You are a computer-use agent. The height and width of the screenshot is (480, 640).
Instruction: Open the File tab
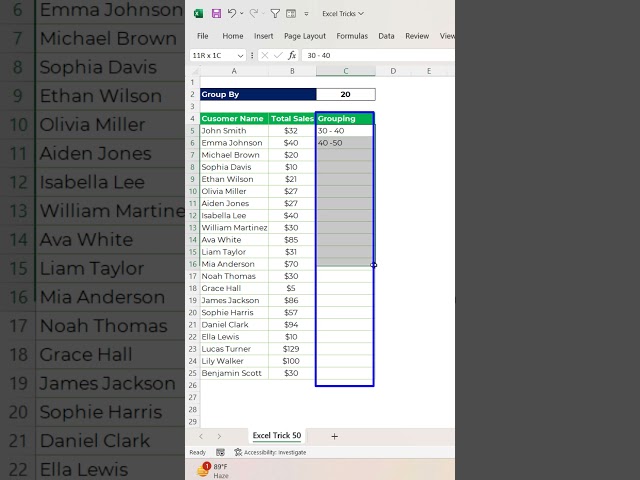coord(202,36)
